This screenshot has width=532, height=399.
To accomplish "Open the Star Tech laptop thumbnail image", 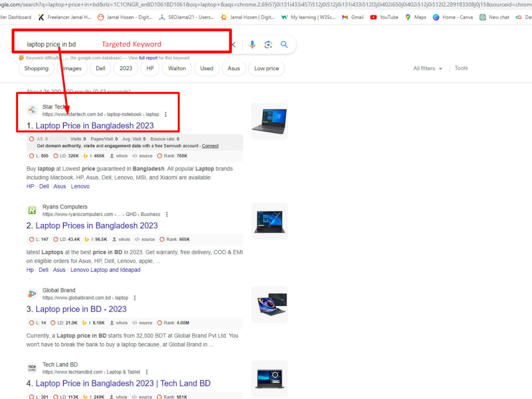I will click(x=269, y=121).
